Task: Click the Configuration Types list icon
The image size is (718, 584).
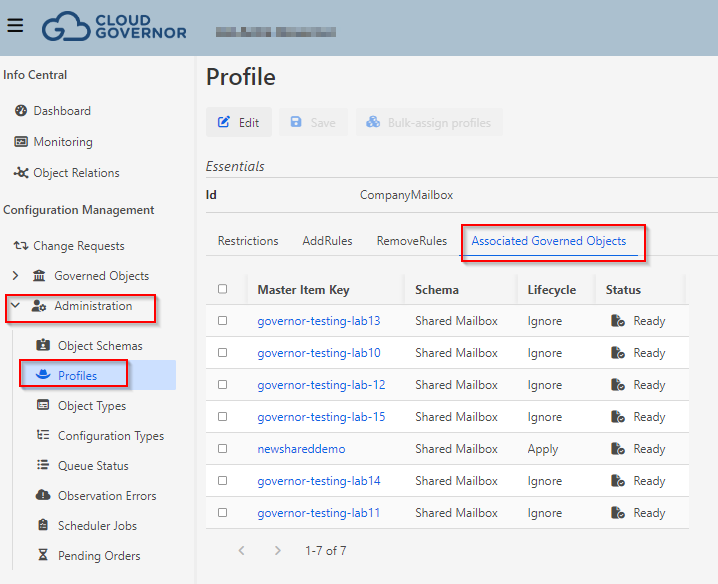Action: (43, 435)
